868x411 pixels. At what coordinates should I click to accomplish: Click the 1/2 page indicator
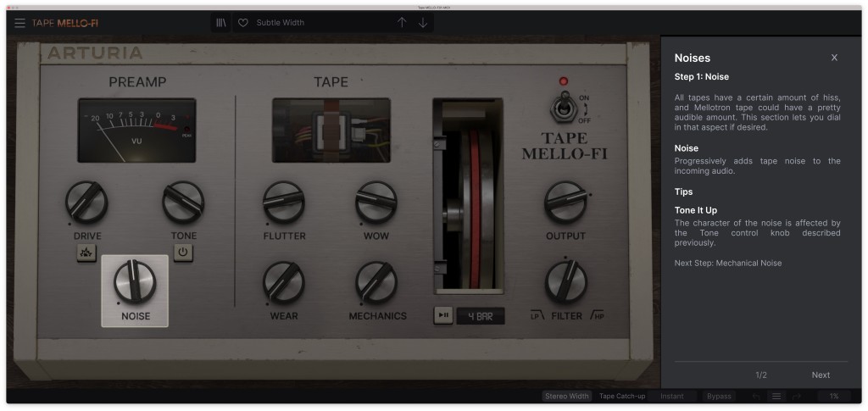tap(761, 375)
